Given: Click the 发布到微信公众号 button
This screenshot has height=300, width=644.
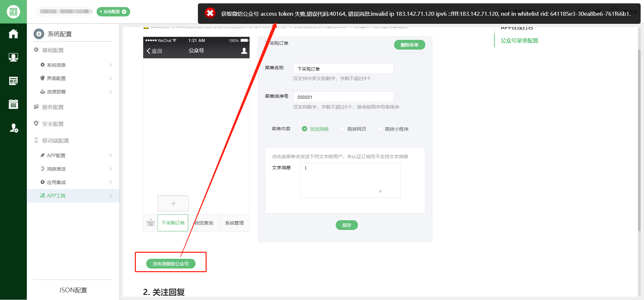Looking at the screenshot, I should [171, 264].
